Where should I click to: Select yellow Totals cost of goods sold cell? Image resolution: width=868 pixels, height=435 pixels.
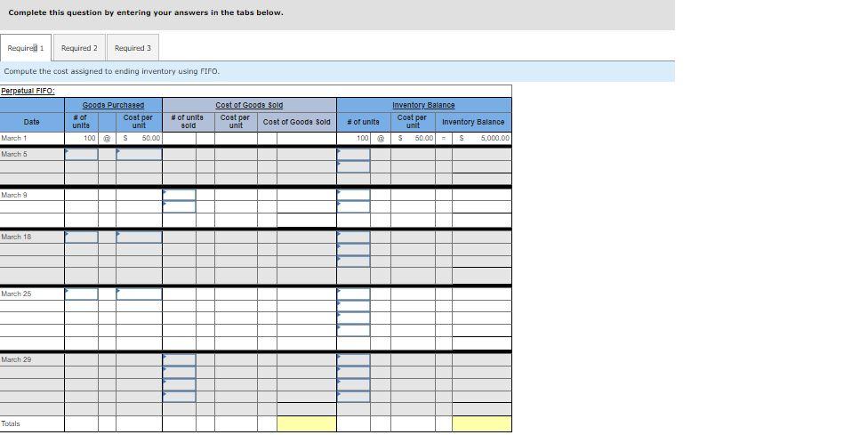click(x=307, y=424)
